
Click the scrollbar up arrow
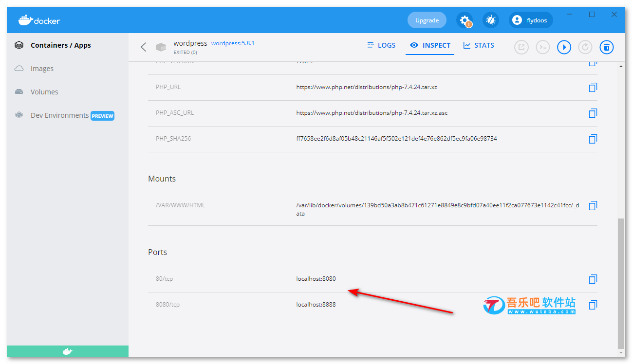click(621, 66)
